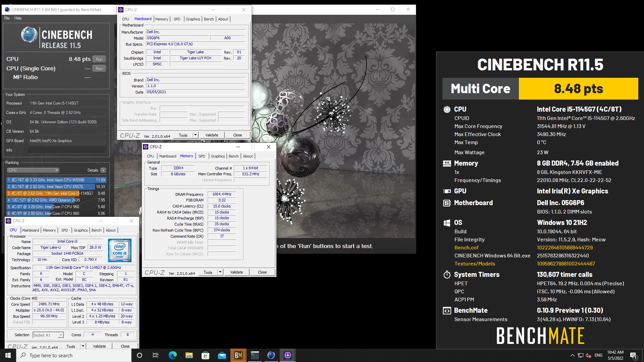Viewport: 644px width, 362px height.
Task: Open notification center icon
Action: click(633, 355)
